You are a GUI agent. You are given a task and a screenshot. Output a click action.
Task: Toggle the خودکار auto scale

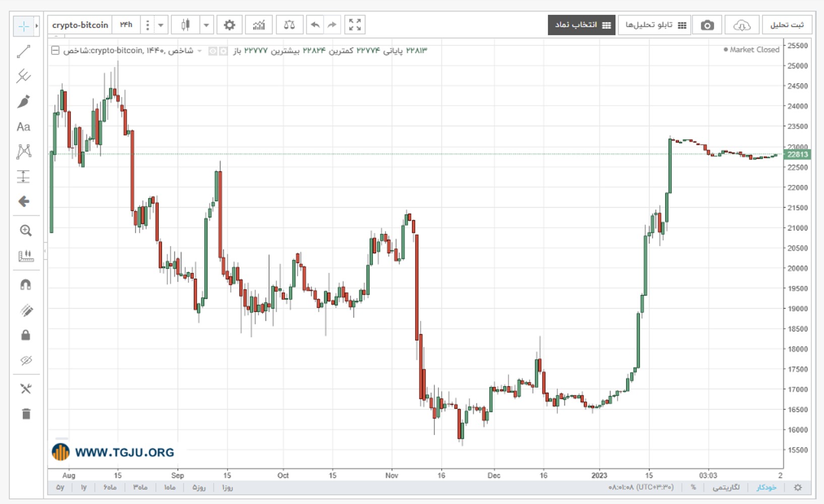point(766,487)
